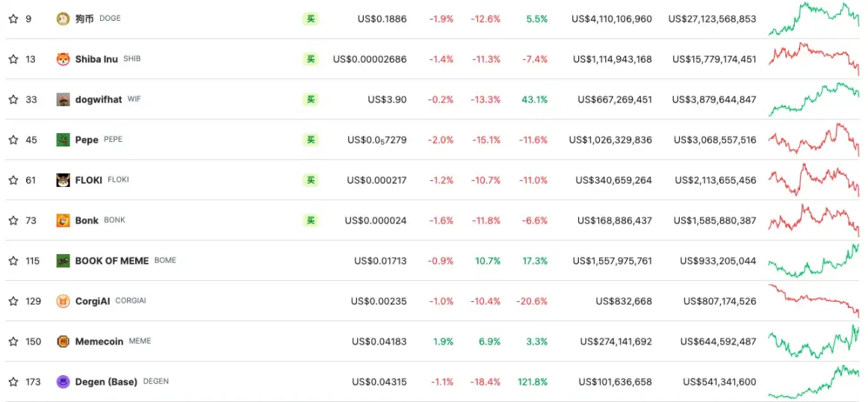The image size is (868, 402).
Task: Open the CorgiAI red sparkline chart
Action: pyautogui.click(x=813, y=300)
